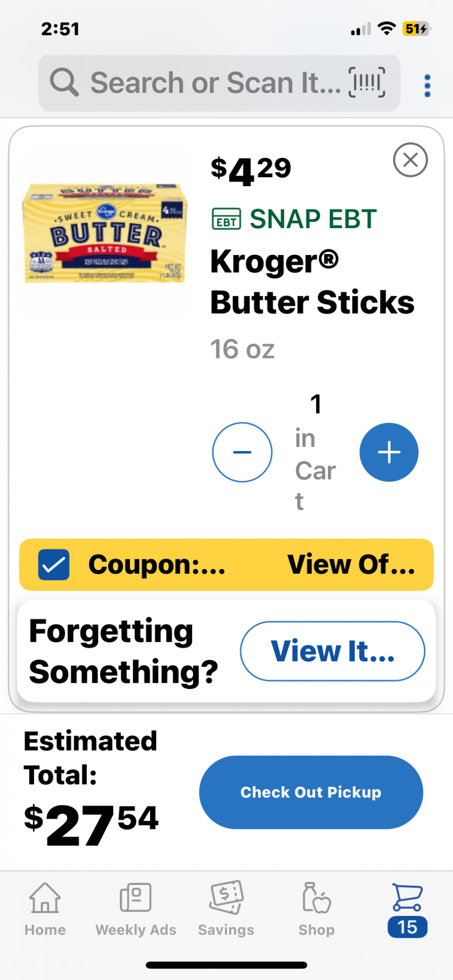Tap the search magnifier icon
Image resolution: width=453 pixels, height=980 pixels.
[x=64, y=82]
